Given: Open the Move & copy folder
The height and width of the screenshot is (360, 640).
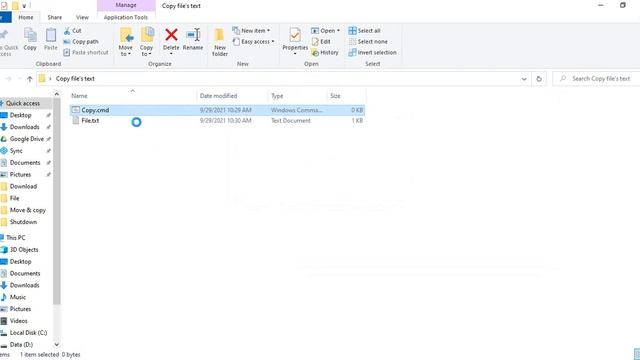Looking at the screenshot, I should click(x=28, y=210).
